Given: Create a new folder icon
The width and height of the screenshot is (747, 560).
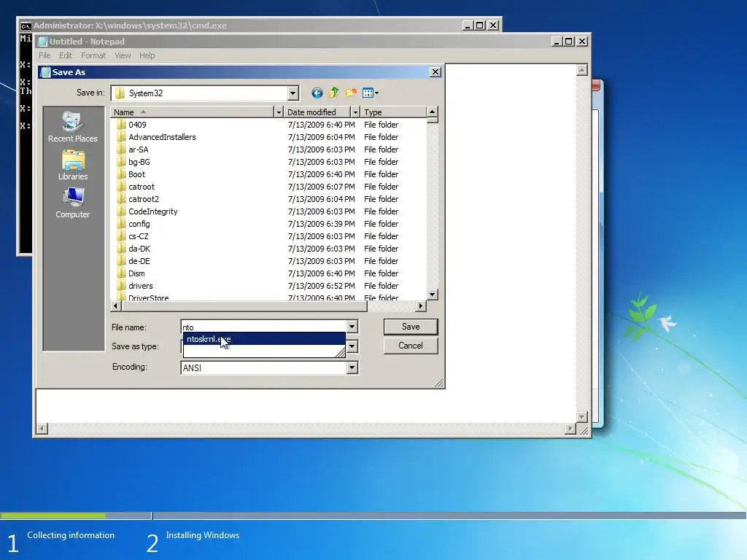Looking at the screenshot, I should coord(351,93).
